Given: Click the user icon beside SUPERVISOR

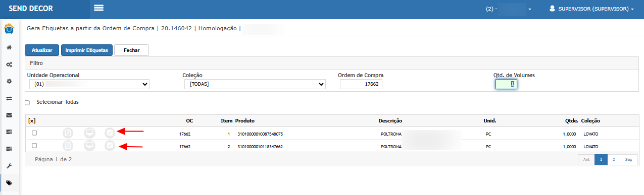Looking at the screenshot, I should coord(552,9).
